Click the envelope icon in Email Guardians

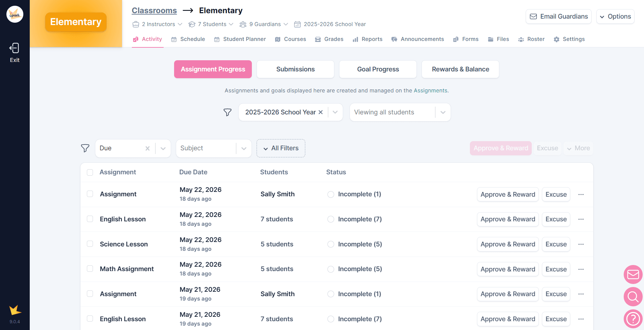coord(533,17)
